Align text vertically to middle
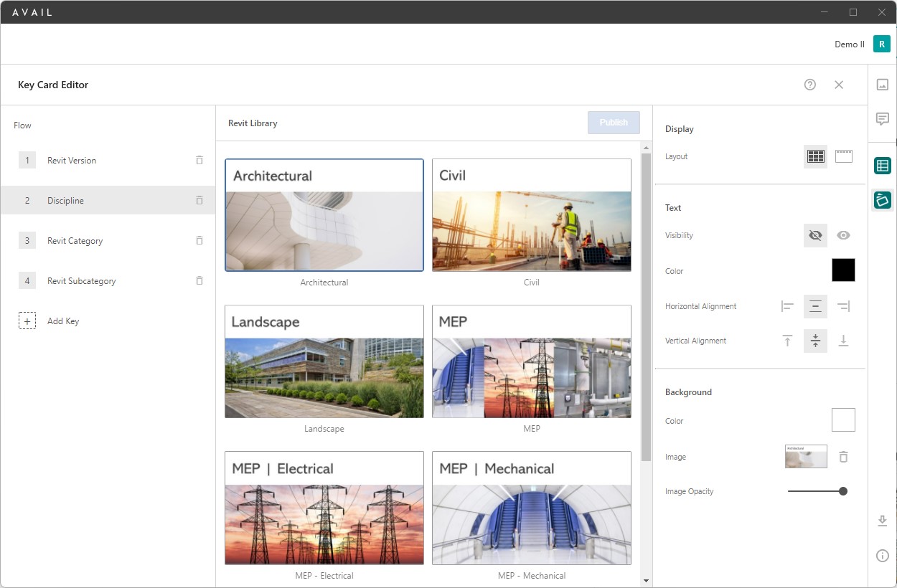 tap(815, 341)
